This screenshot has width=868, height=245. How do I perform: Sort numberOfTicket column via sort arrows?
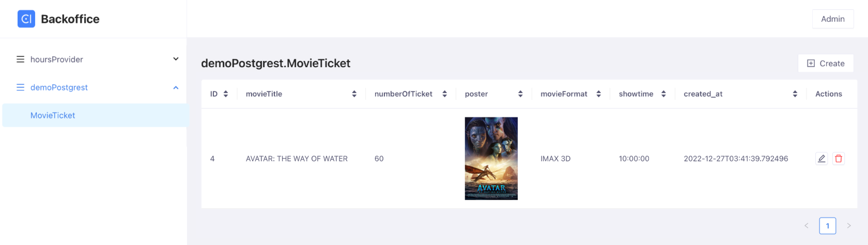pos(444,94)
